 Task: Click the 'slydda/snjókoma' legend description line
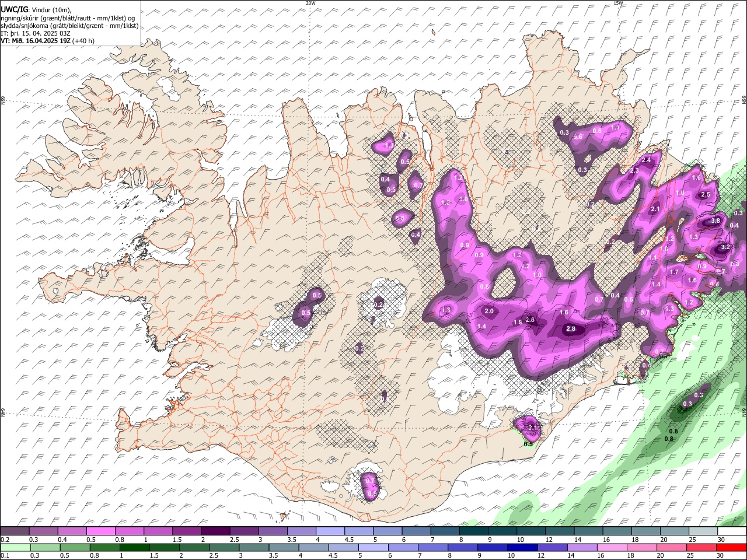(69, 26)
